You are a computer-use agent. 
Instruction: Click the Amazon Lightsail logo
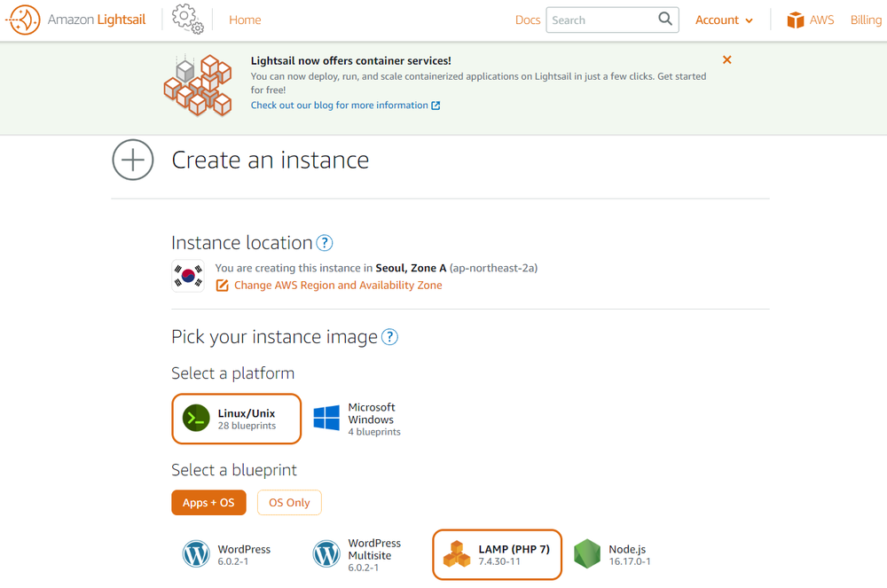75,19
